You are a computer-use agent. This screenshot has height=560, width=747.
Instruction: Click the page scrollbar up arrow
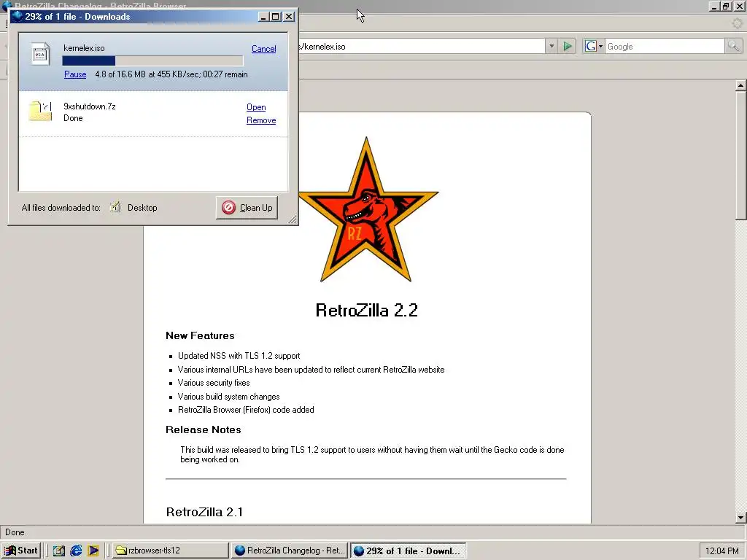point(740,86)
